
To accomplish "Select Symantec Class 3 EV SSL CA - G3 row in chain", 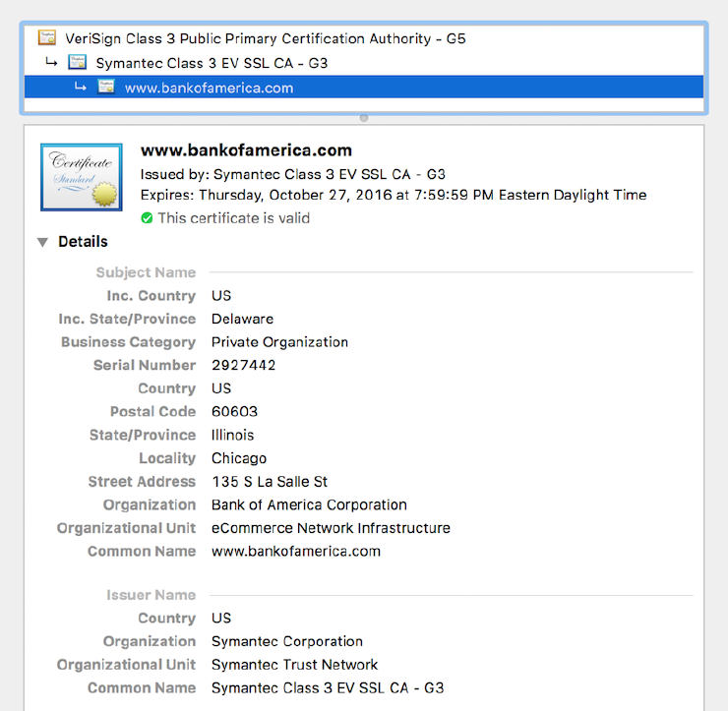I will click(364, 63).
